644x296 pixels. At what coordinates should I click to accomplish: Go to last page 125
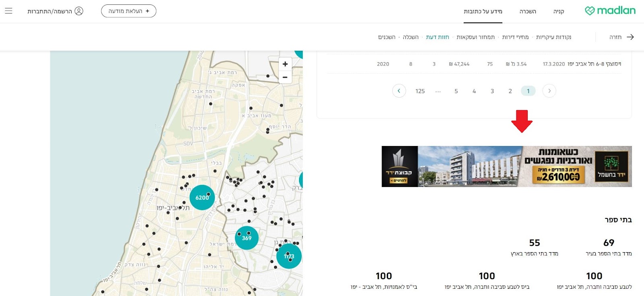pyautogui.click(x=420, y=91)
